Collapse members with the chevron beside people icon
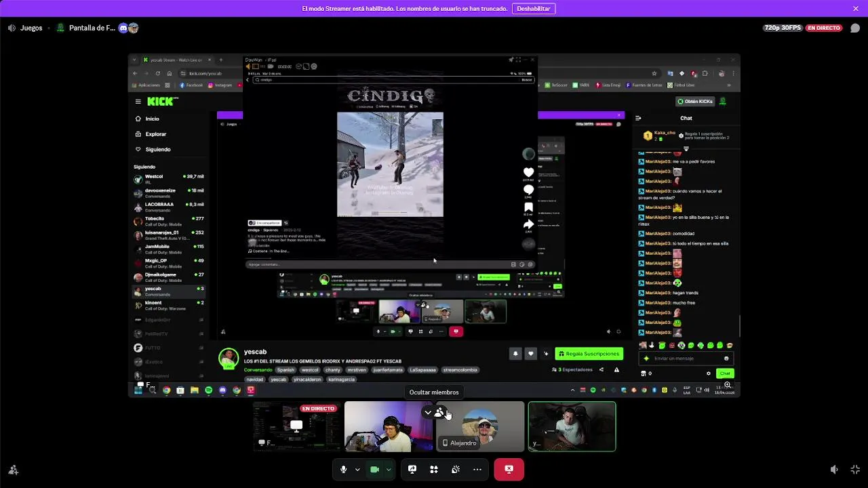The height and width of the screenshot is (488, 868). tap(428, 412)
